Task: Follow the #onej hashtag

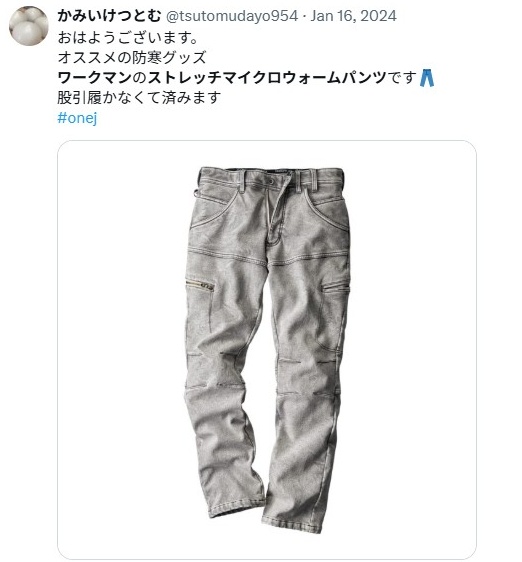Action: (77, 118)
